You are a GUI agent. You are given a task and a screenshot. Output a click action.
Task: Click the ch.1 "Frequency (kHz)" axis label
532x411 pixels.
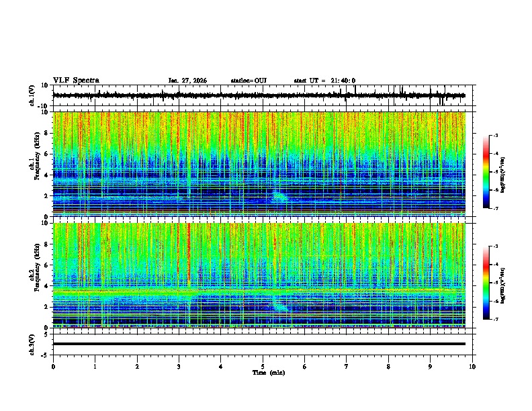pos(37,156)
